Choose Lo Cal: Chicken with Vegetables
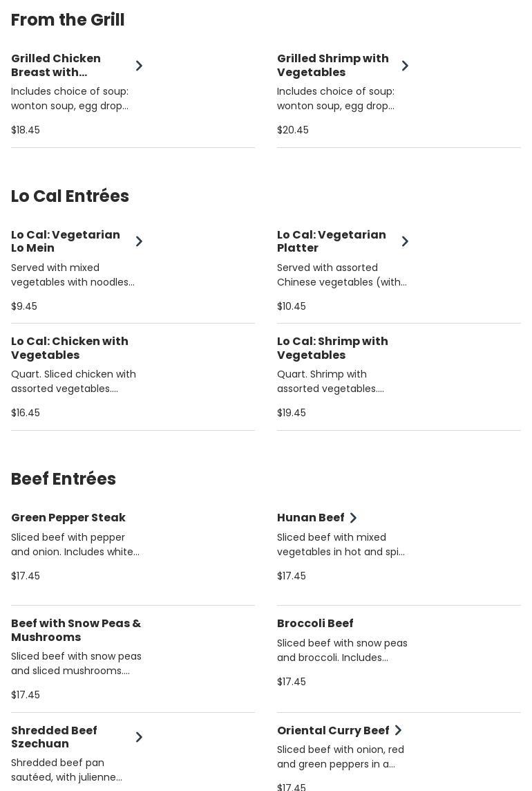 point(70,348)
